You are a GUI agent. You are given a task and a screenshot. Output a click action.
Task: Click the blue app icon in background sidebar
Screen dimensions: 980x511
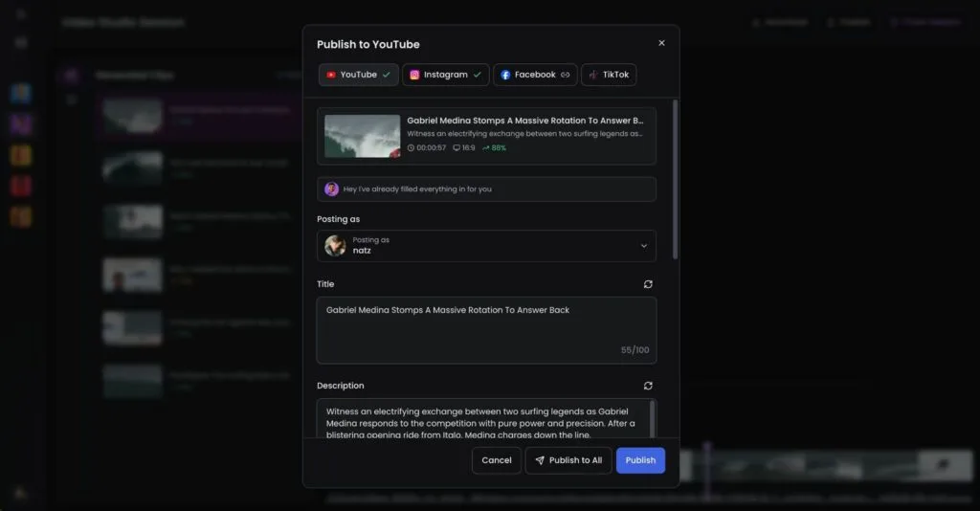click(21, 93)
